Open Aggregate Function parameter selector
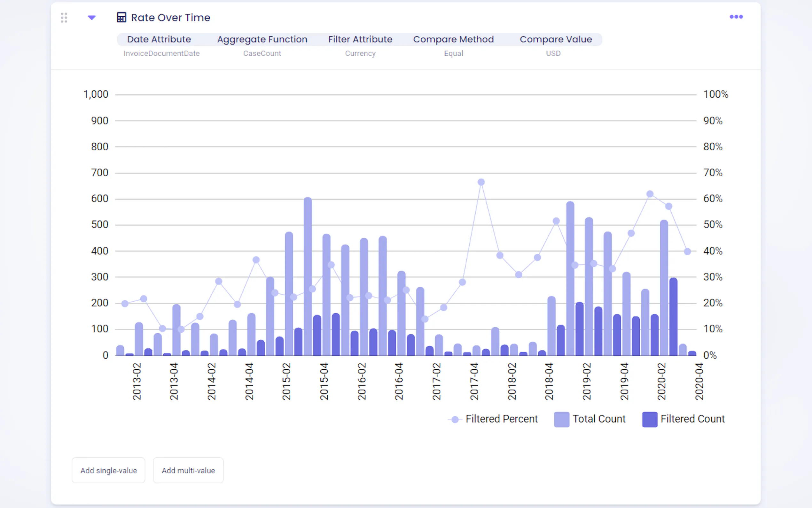The height and width of the screenshot is (508, 812). (x=262, y=39)
